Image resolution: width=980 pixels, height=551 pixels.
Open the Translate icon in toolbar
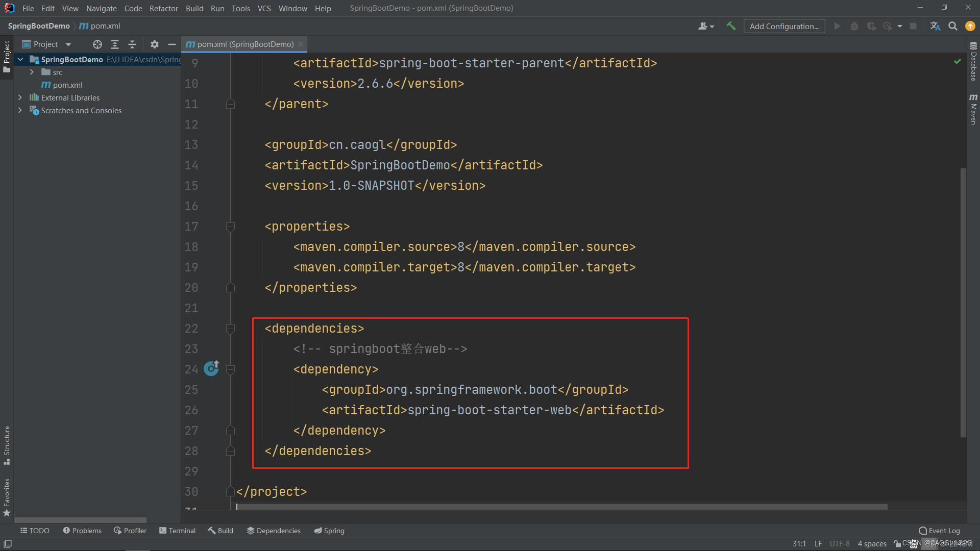coord(935,26)
